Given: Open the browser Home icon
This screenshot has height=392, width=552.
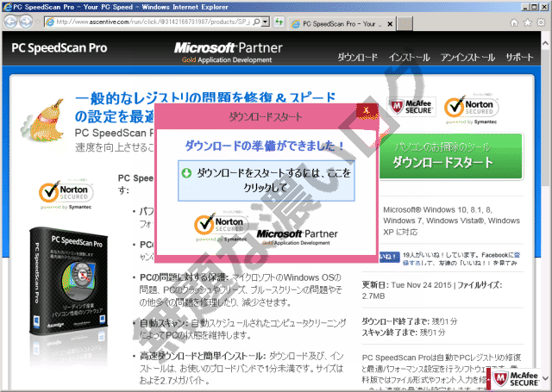Looking at the screenshot, I should pos(514,22).
